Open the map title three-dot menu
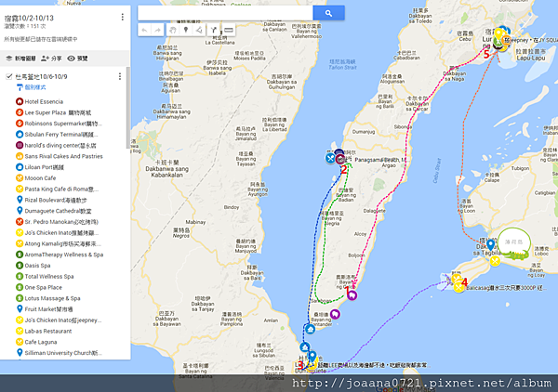558x392 pixels. [x=123, y=17]
